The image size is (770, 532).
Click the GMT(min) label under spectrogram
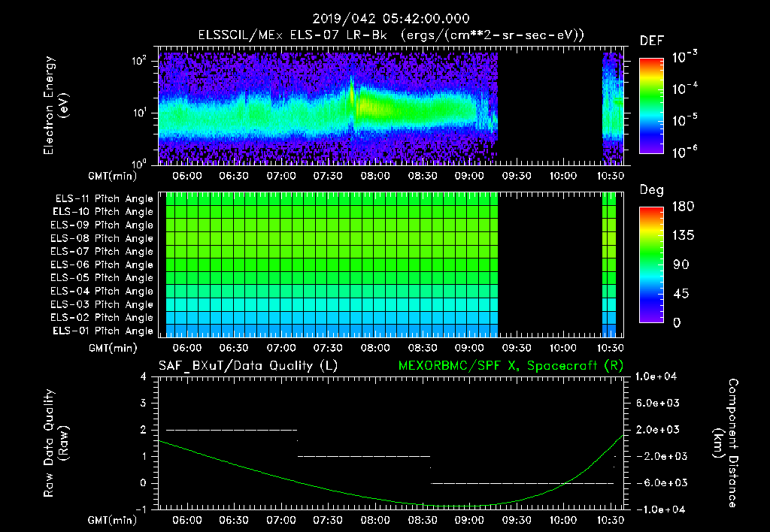coord(113,176)
